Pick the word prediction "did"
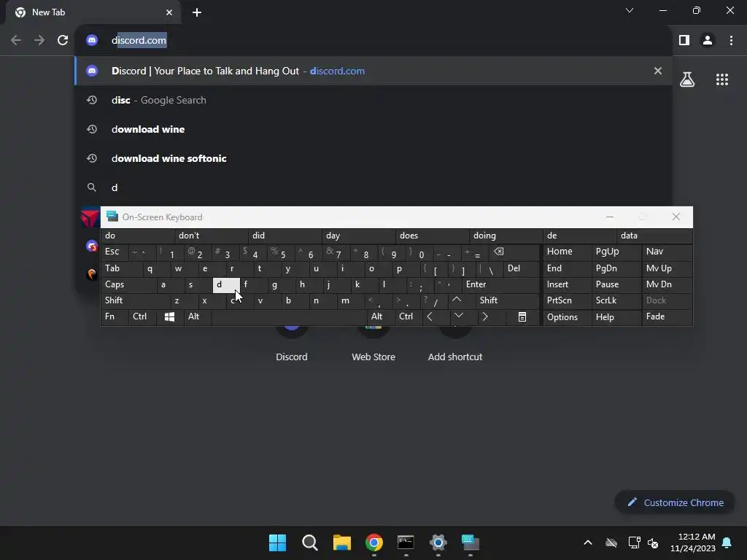The width and height of the screenshot is (747, 560). (x=285, y=236)
